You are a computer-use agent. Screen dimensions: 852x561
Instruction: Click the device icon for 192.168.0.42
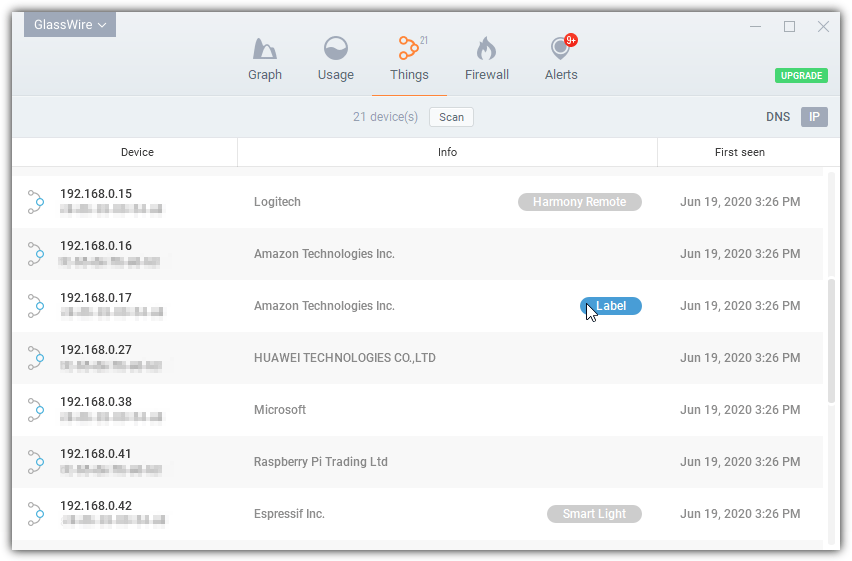[x=36, y=514]
